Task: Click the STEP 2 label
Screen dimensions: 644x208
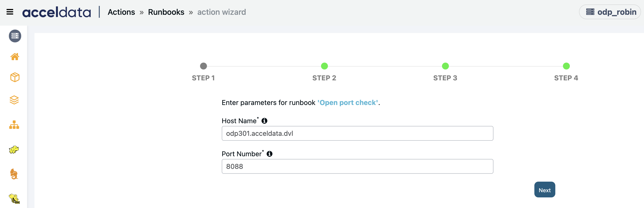Action: coord(324,78)
